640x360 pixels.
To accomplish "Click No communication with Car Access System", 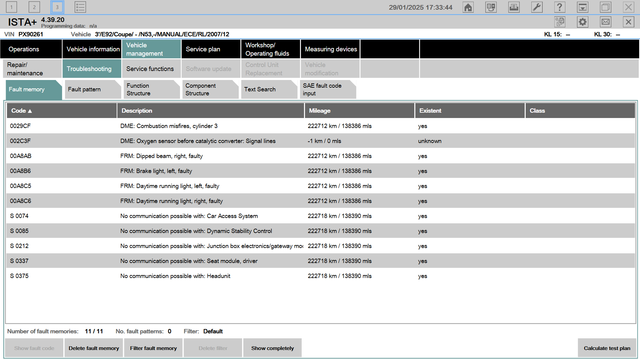I will pyautogui.click(x=189, y=216).
